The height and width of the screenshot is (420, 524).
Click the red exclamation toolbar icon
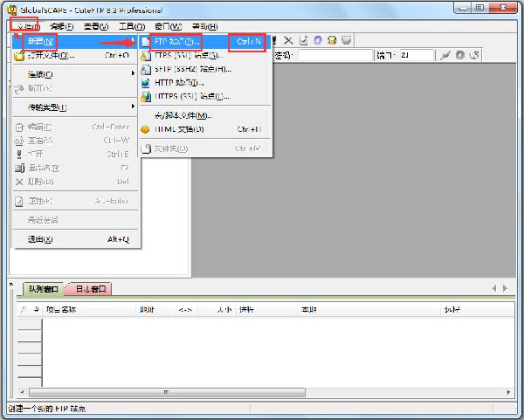pyautogui.click(x=275, y=40)
